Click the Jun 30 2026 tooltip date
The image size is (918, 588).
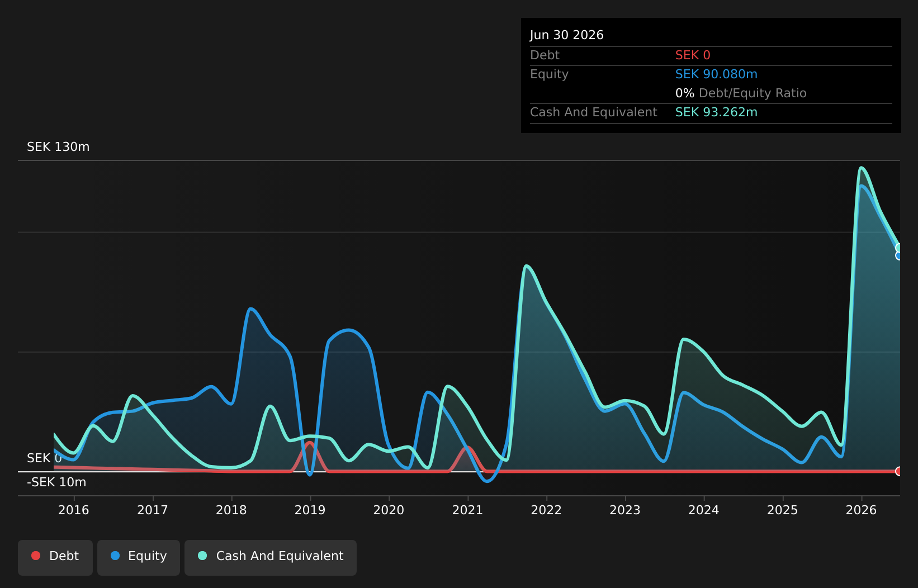click(567, 35)
